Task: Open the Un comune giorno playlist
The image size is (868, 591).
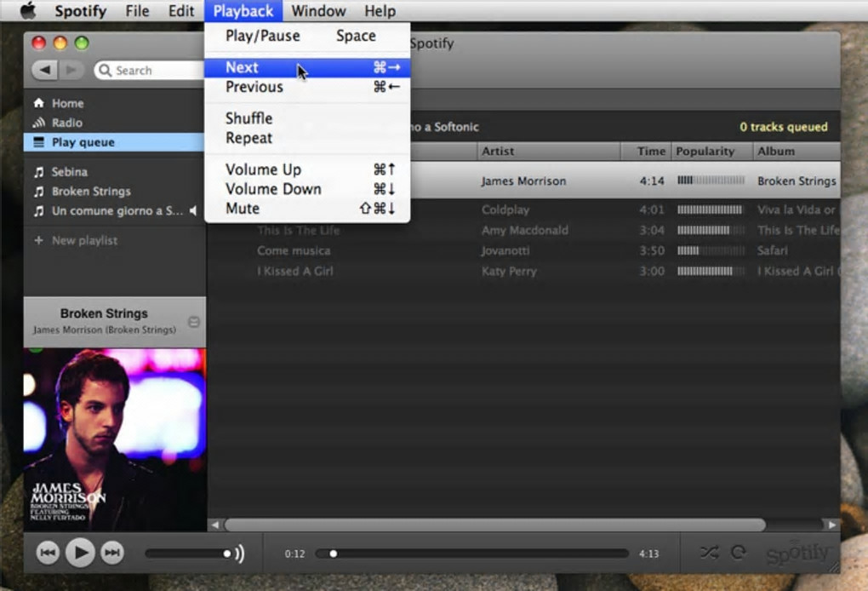Action: (115, 210)
